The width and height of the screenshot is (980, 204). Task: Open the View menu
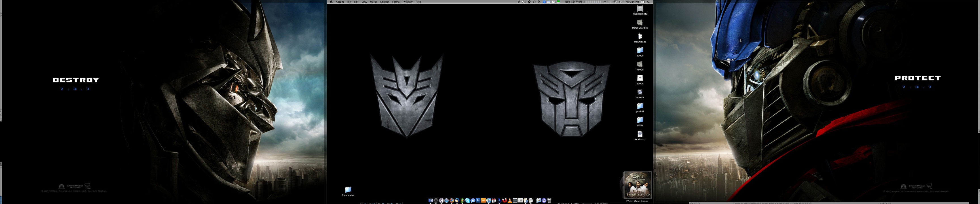pyautogui.click(x=364, y=2)
